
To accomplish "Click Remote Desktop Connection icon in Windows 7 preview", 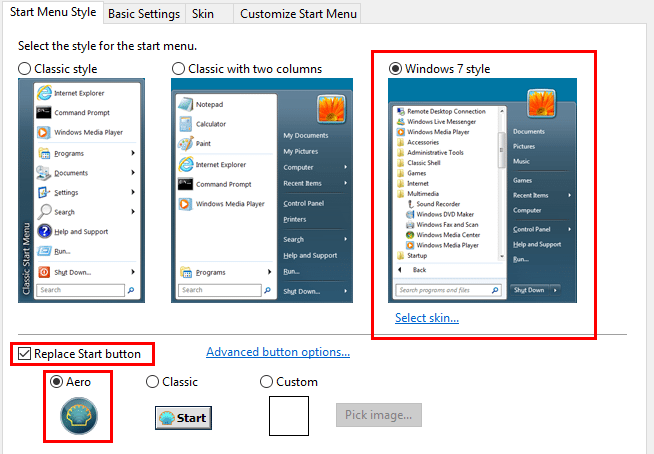I will [401, 111].
